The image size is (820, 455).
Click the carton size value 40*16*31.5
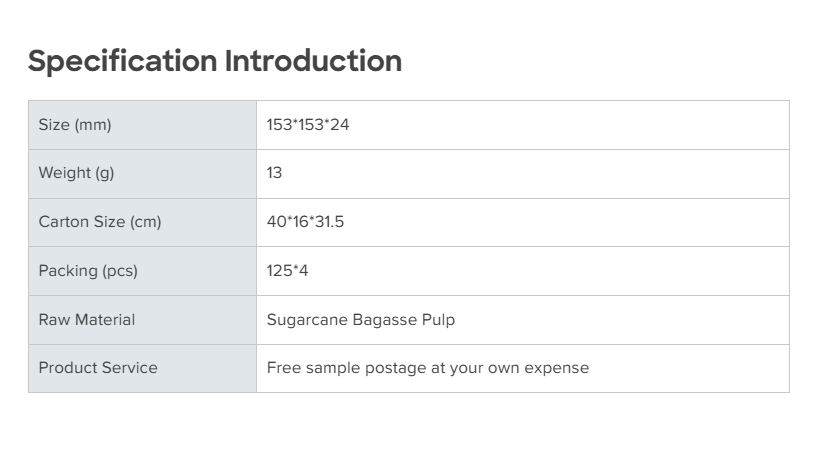305,222
